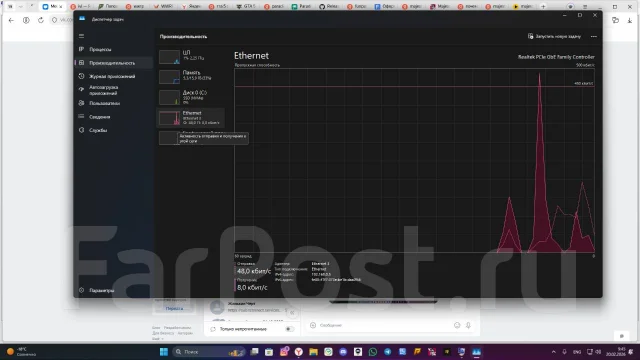Open the Windows Start menu
This screenshot has height=360, width=640.
164,352
